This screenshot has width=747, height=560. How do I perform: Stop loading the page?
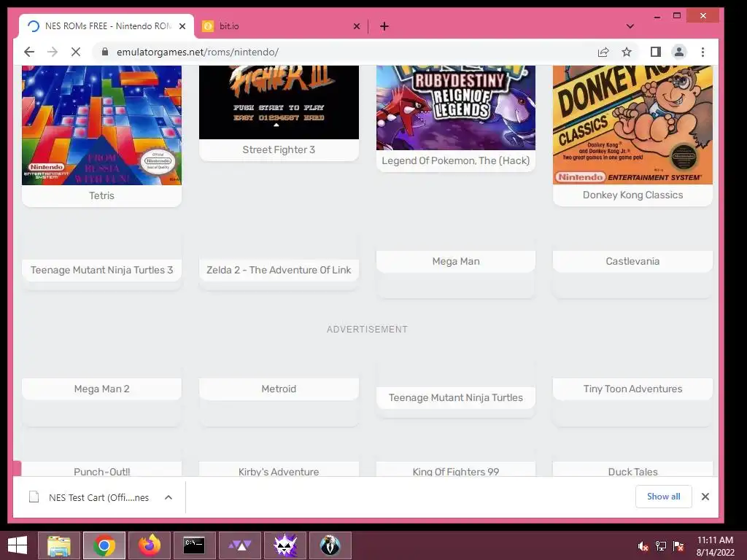76,52
